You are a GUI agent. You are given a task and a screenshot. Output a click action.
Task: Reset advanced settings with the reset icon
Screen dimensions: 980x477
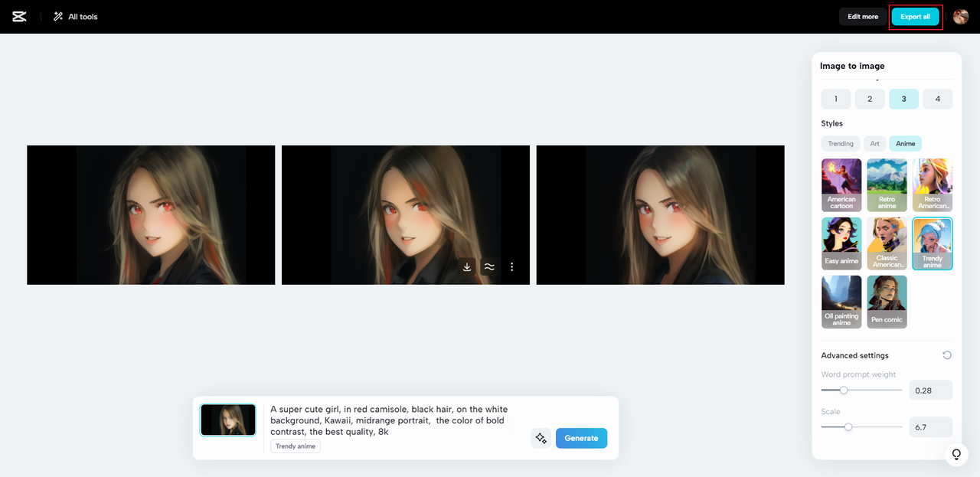point(947,355)
